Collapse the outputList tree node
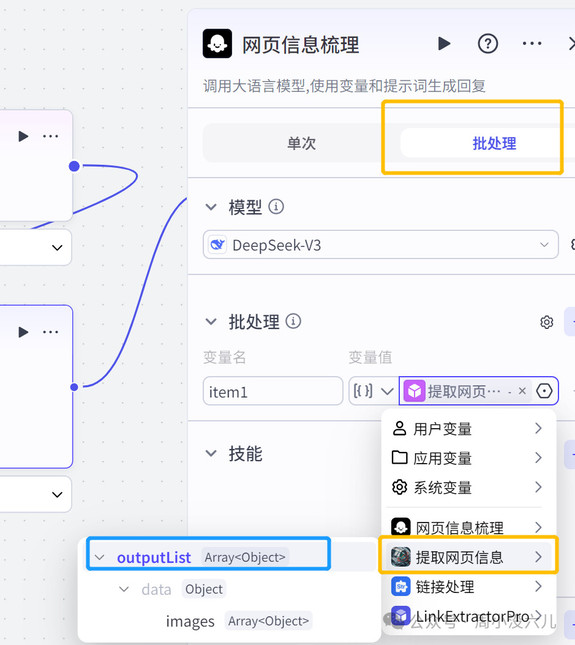The width and height of the screenshot is (575, 645). 99,557
